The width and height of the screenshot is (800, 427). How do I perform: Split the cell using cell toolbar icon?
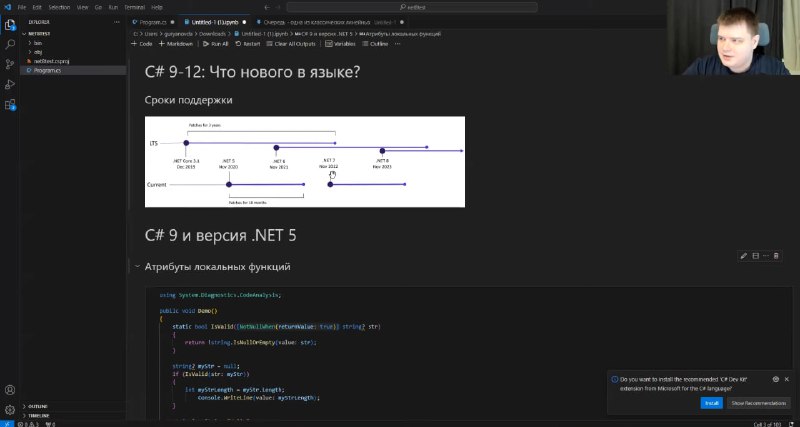[x=756, y=256]
